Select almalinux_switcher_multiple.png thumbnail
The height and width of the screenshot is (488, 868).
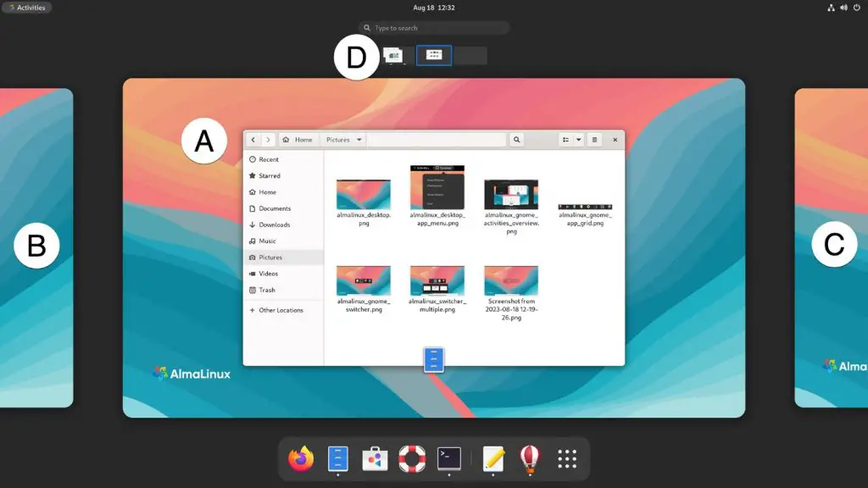[x=437, y=280]
